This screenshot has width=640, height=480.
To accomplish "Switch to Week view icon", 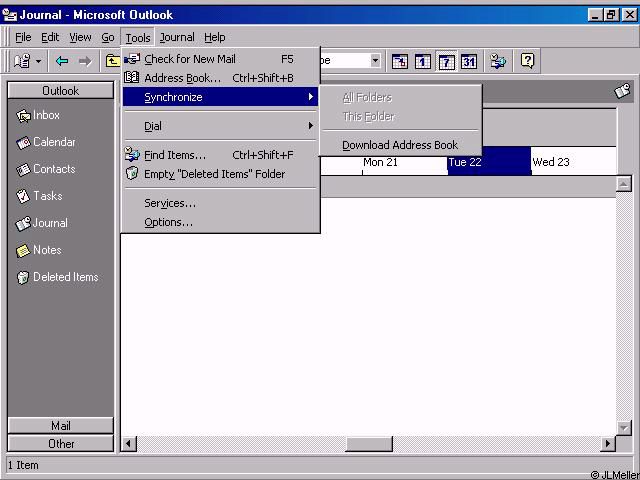I will [446, 62].
